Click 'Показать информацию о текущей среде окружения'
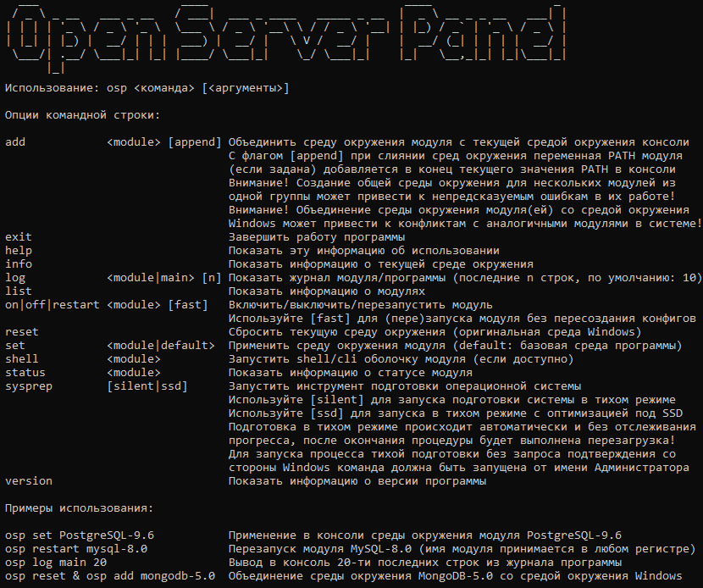Viewport: 703px width, 588px height. pyautogui.click(x=381, y=263)
